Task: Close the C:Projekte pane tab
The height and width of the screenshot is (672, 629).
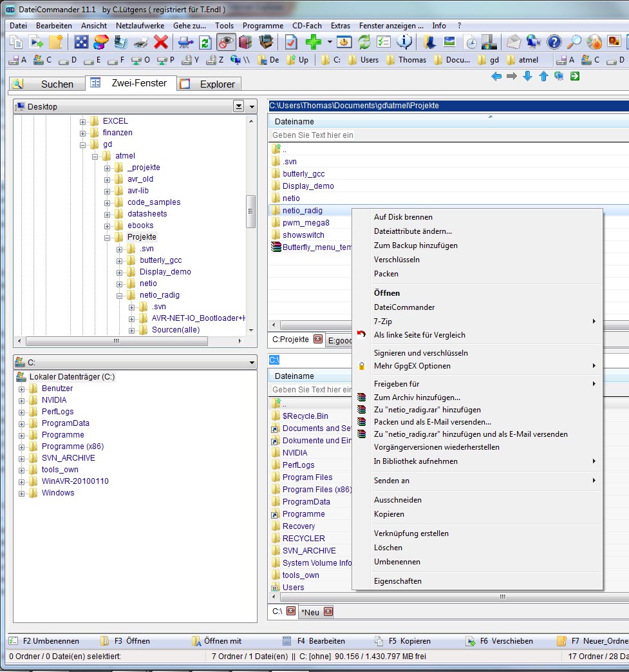Action: (x=317, y=340)
